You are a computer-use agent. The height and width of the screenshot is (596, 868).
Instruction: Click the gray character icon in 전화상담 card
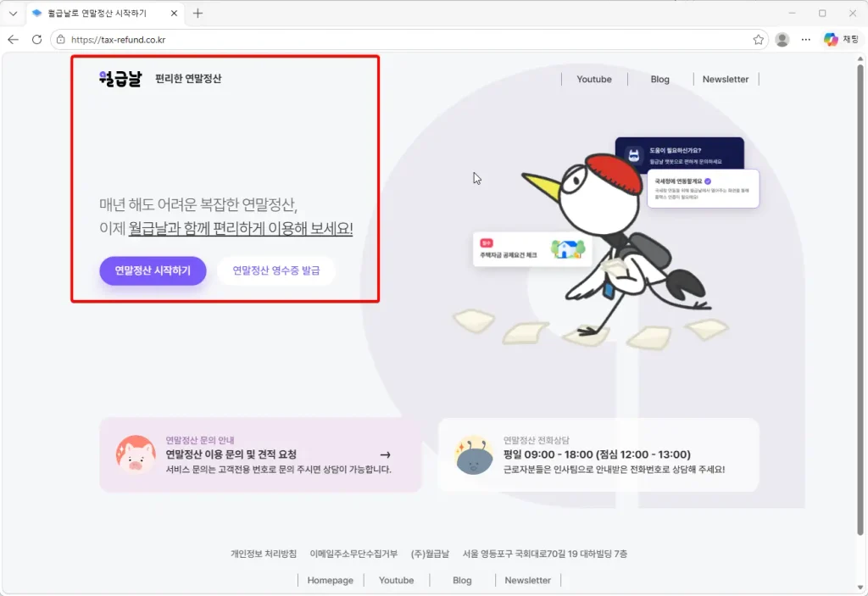coord(474,454)
